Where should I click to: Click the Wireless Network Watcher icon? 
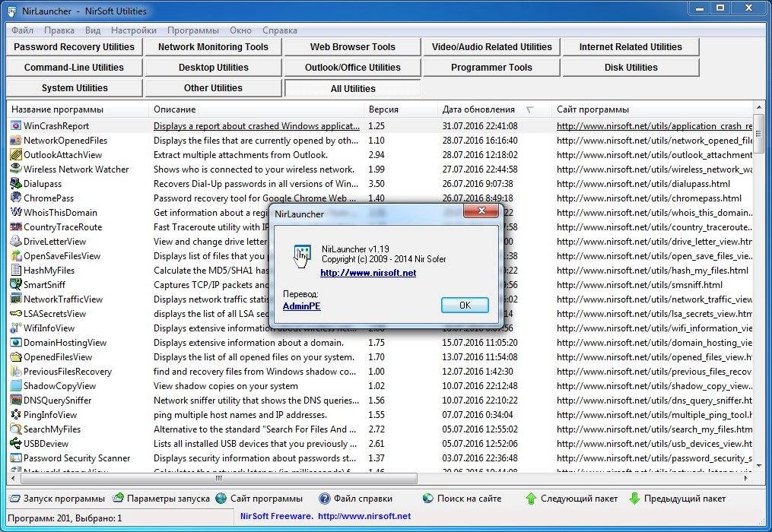click(16, 169)
